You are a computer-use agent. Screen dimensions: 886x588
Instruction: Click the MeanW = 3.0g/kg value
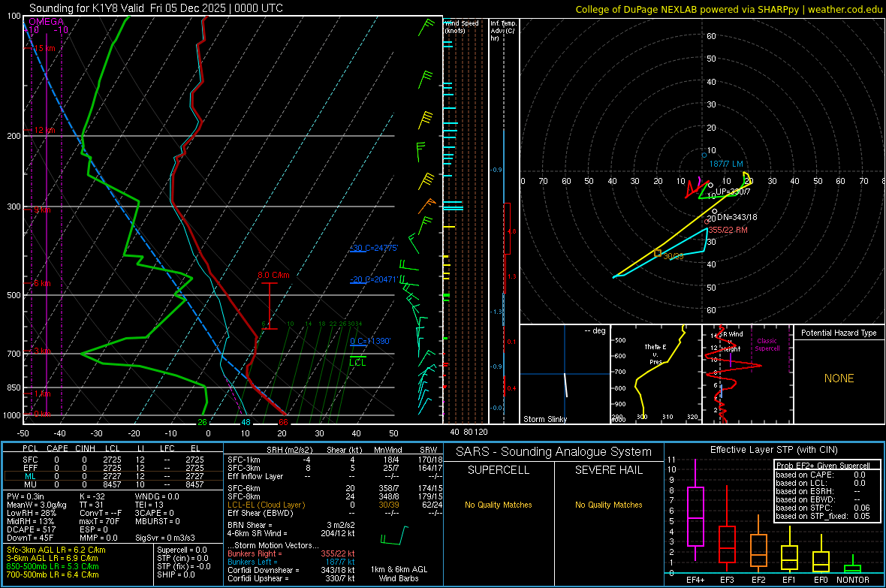37,505
